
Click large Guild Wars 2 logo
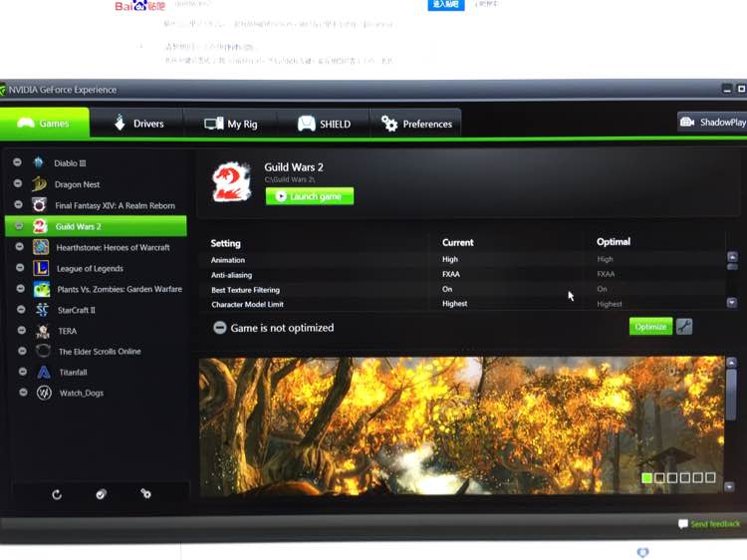tap(231, 181)
